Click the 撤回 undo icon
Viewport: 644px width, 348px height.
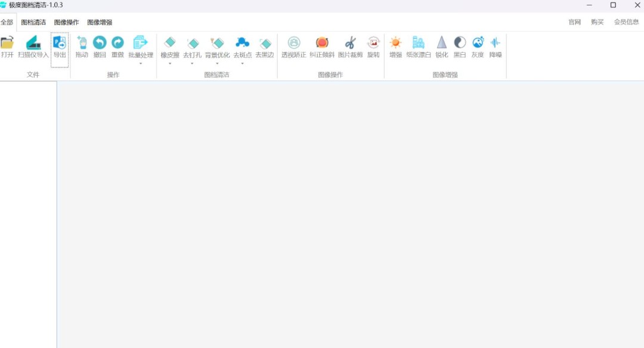click(x=100, y=43)
